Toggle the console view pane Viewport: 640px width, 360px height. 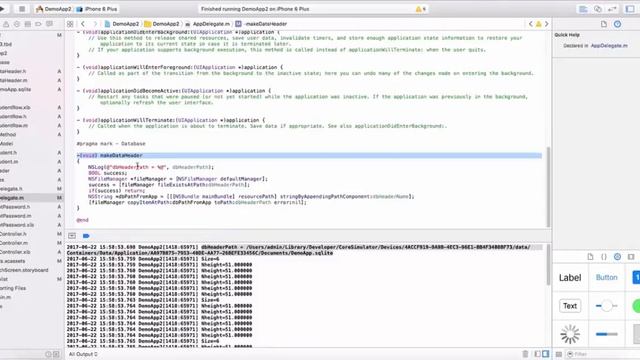click(x=546, y=354)
